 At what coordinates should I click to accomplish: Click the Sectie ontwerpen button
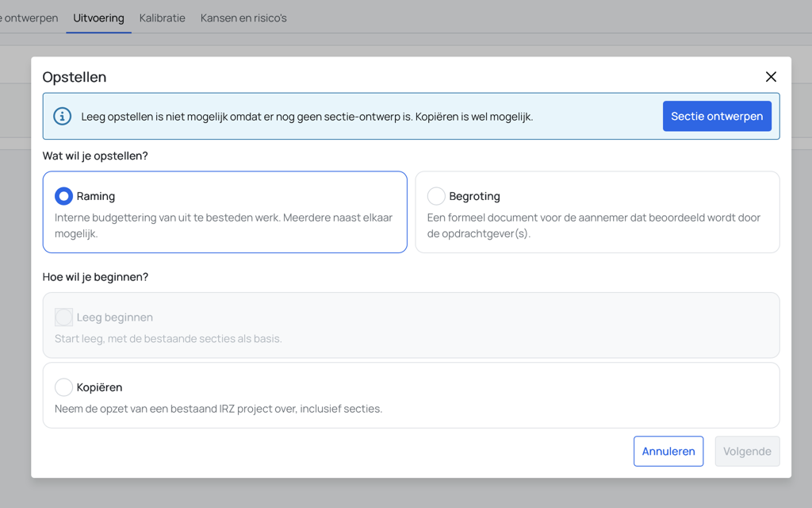(x=717, y=116)
